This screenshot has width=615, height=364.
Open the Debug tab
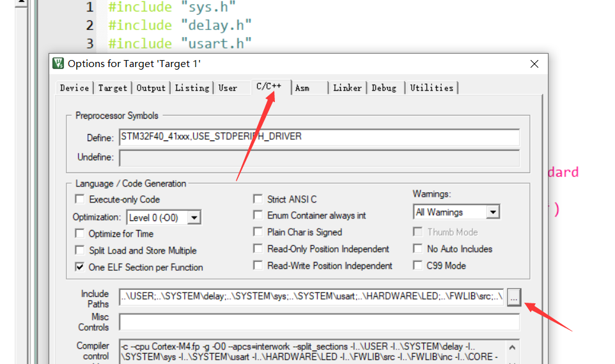point(384,87)
